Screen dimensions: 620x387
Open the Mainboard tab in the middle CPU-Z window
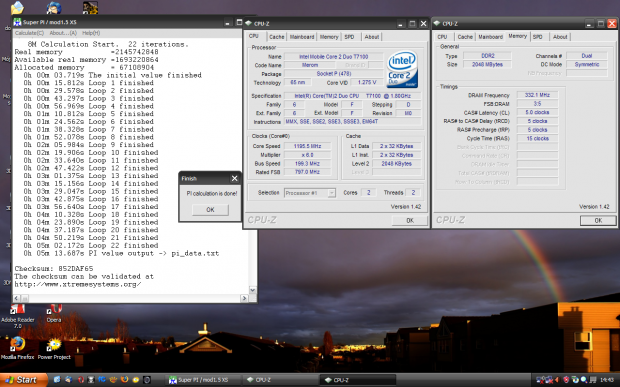[302, 37]
